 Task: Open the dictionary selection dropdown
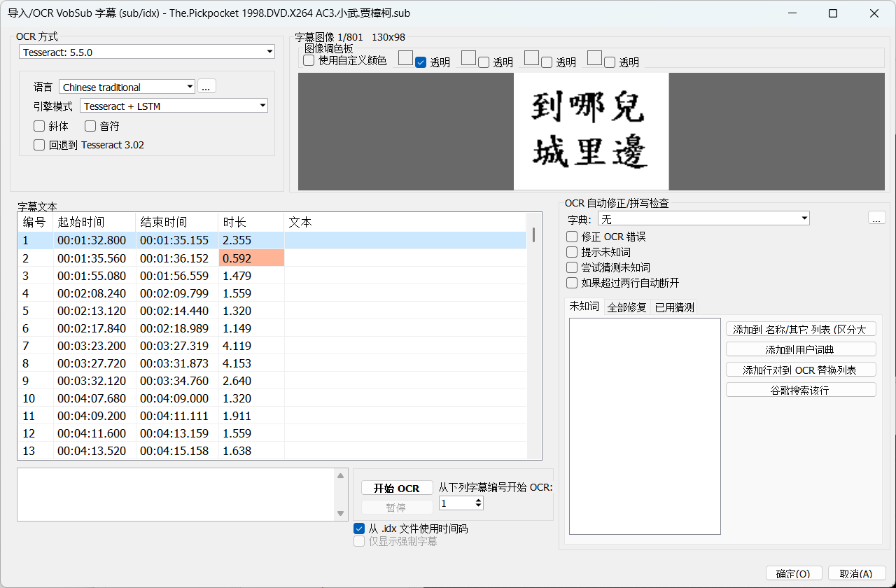(x=702, y=218)
